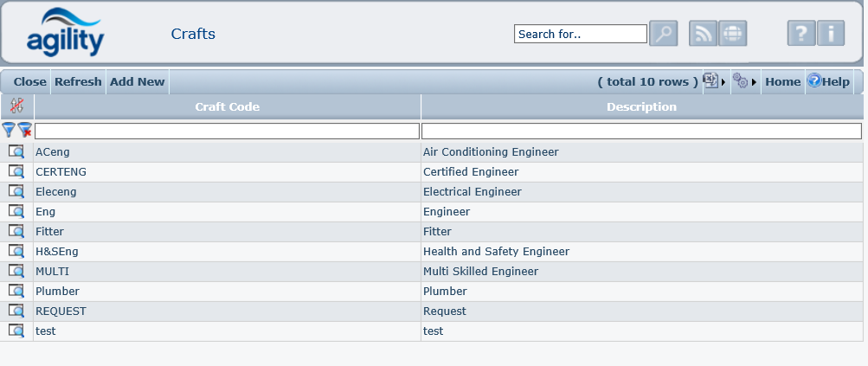Remove filter with the funnel red-X icon
This screenshot has width=868, height=366.
25,131
